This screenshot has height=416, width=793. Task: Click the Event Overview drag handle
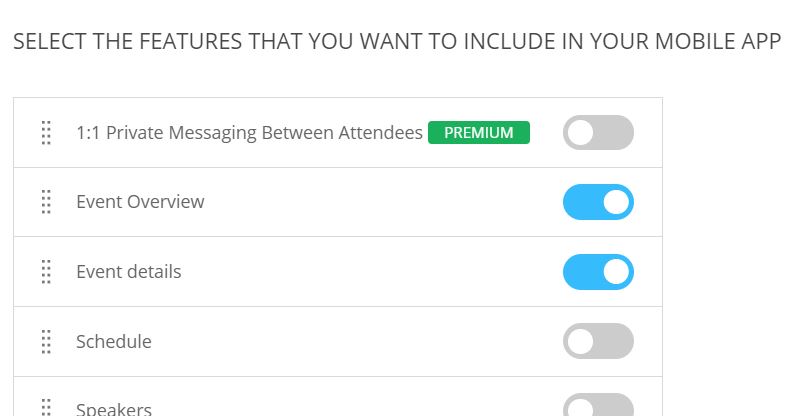pos(46,202)
